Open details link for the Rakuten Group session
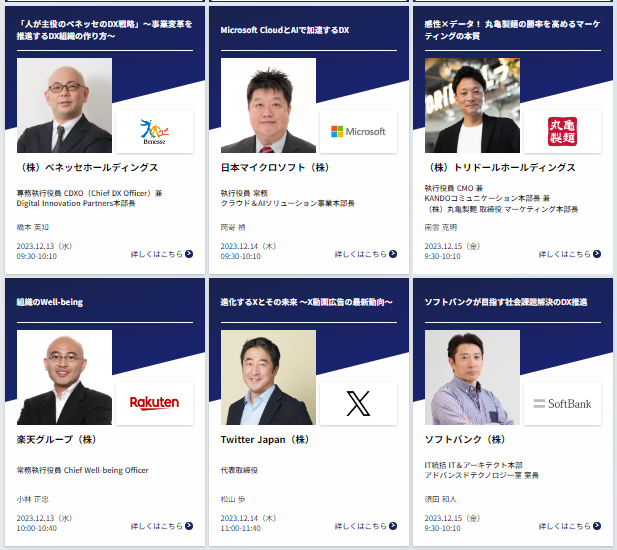Viewport: 617px width, 550px height. [x=162, y=526]
